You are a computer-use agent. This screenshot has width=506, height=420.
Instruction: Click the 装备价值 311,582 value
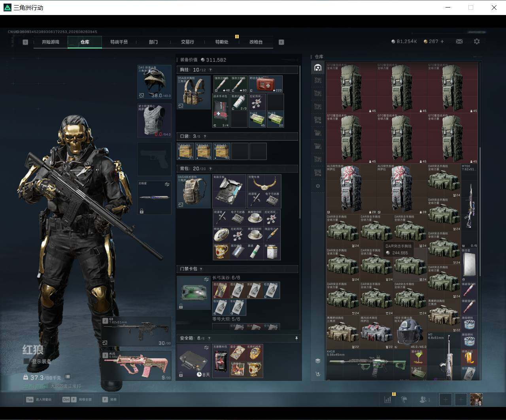203,60
